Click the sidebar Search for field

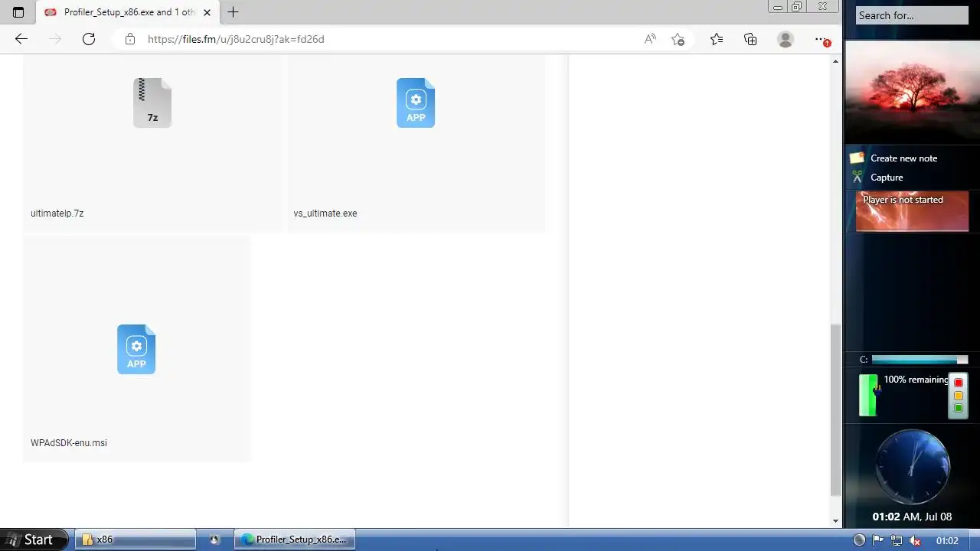[x=912, y=15]
